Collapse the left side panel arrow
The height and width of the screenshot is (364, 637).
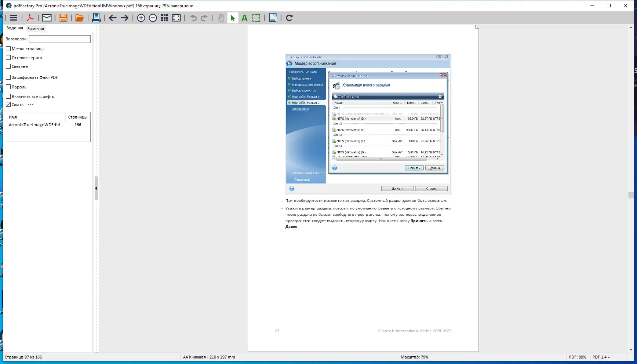pyautogui.click(x=96, y=188)
